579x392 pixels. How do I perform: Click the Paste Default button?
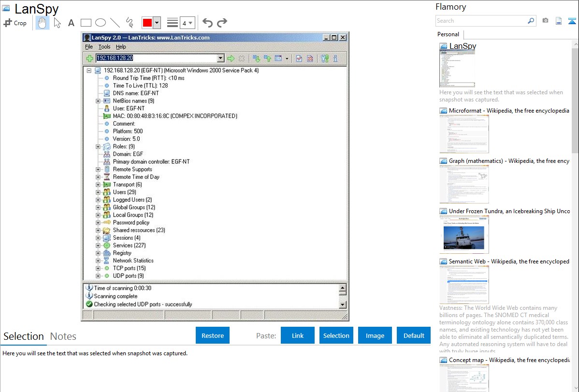[x=414, y=335]
